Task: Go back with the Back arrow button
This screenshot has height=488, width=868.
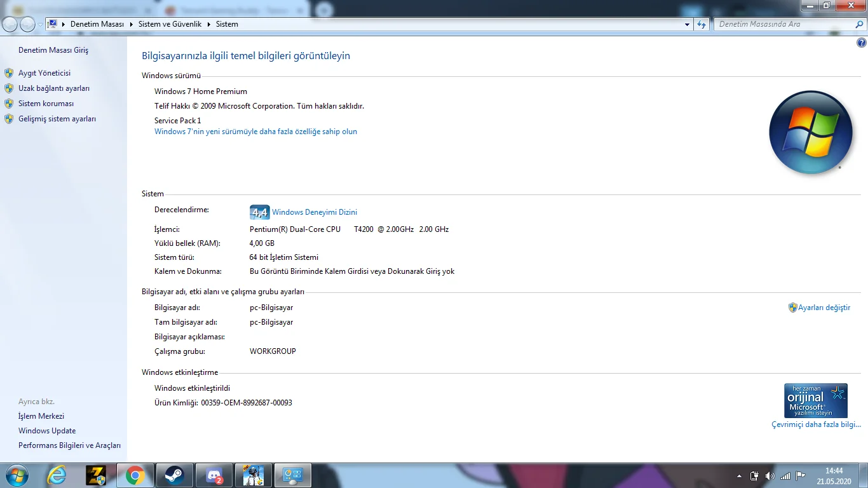Action: click(10, 24)
